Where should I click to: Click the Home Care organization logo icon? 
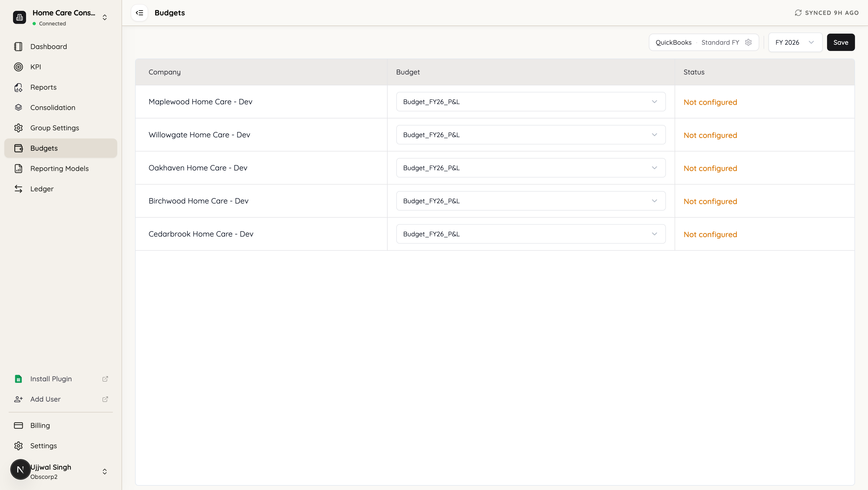tap(20, 18)
